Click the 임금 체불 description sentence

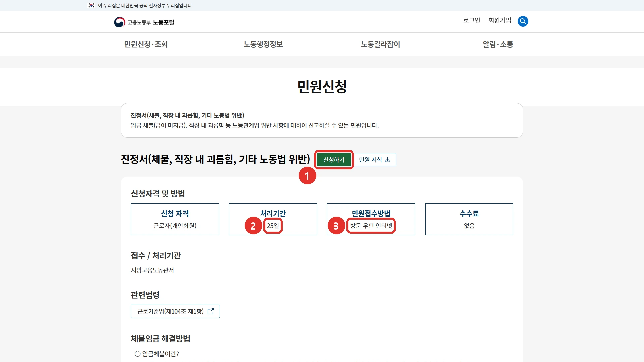(x=255, y=125)
